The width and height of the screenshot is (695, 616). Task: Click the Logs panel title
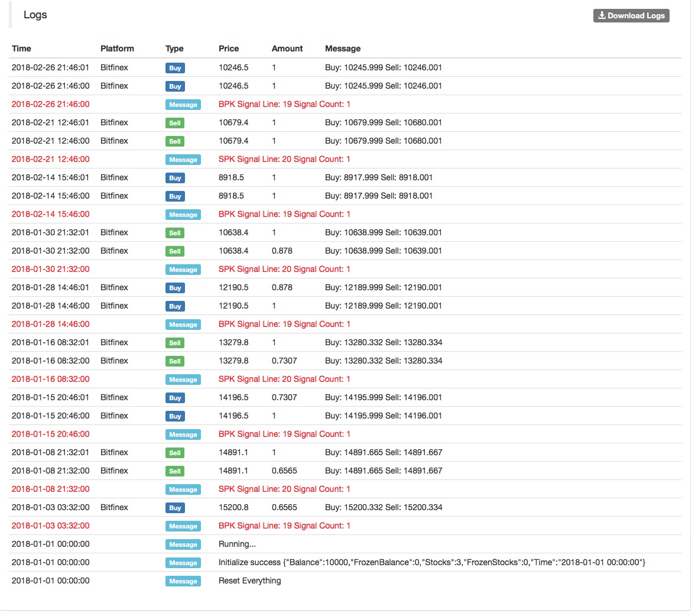[35, 15]
